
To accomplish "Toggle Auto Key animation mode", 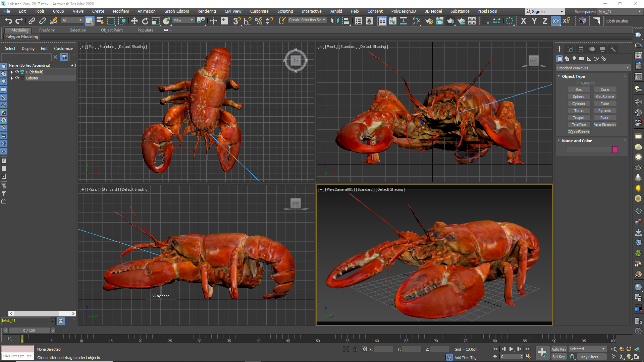I will click(559, 349).
